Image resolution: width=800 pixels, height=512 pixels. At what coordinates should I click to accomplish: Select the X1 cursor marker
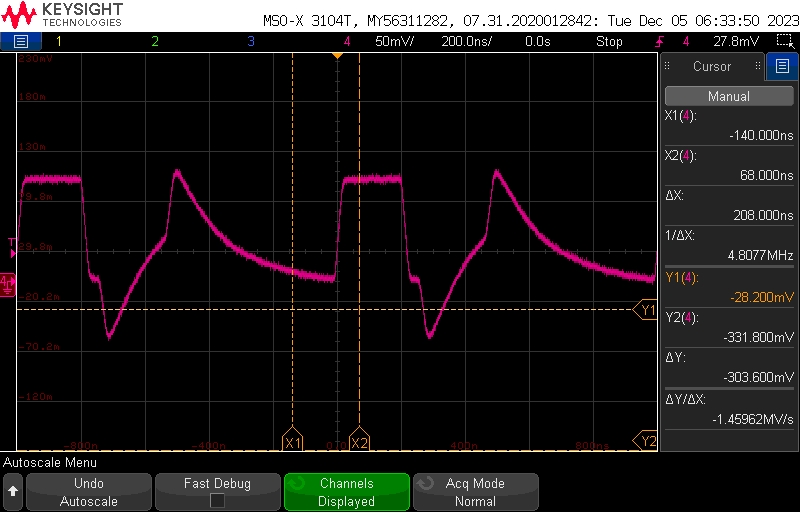292,442
